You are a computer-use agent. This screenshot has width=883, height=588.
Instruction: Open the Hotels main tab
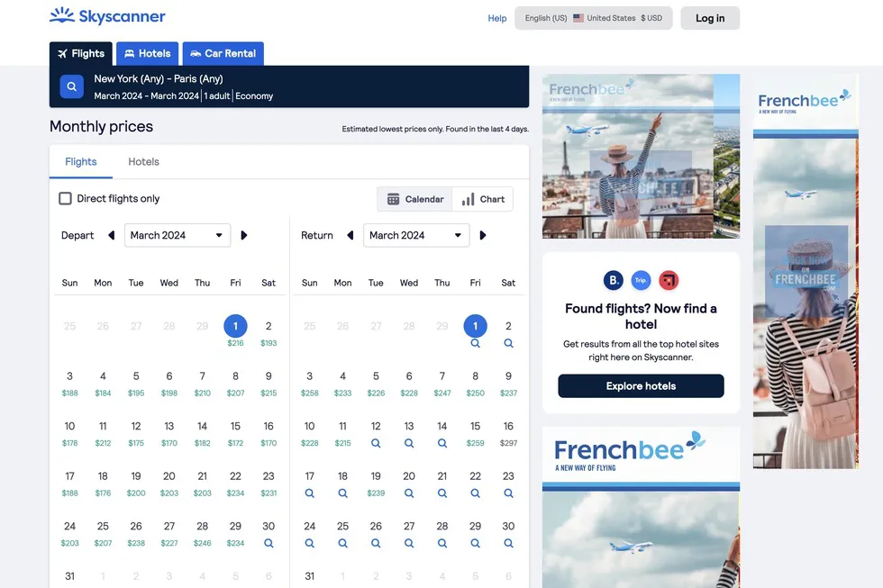point(148,53)
